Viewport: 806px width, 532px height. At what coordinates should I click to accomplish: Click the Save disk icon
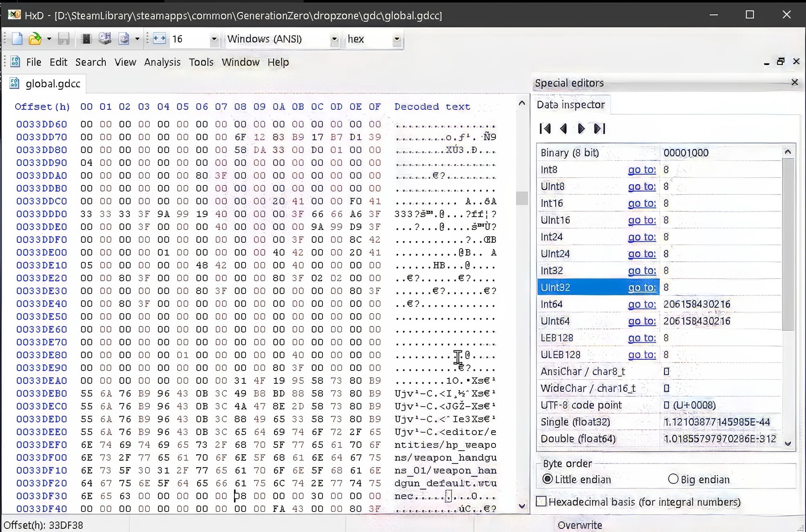[x=64, y=39]
